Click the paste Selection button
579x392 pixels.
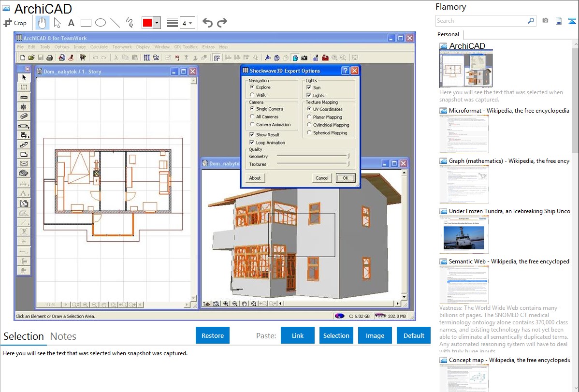tap(336, 335)
